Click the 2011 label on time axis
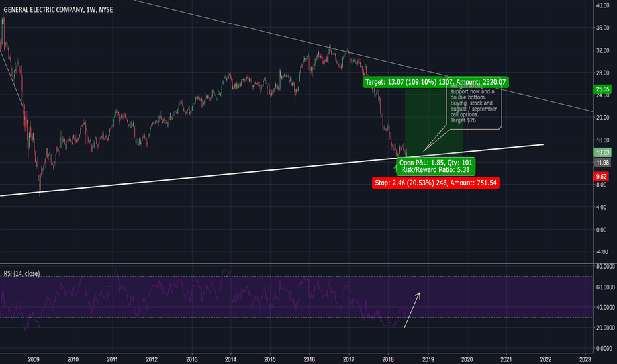Viewport: 617px width, 364px height. pyautogui.click(x=112, y=359)
